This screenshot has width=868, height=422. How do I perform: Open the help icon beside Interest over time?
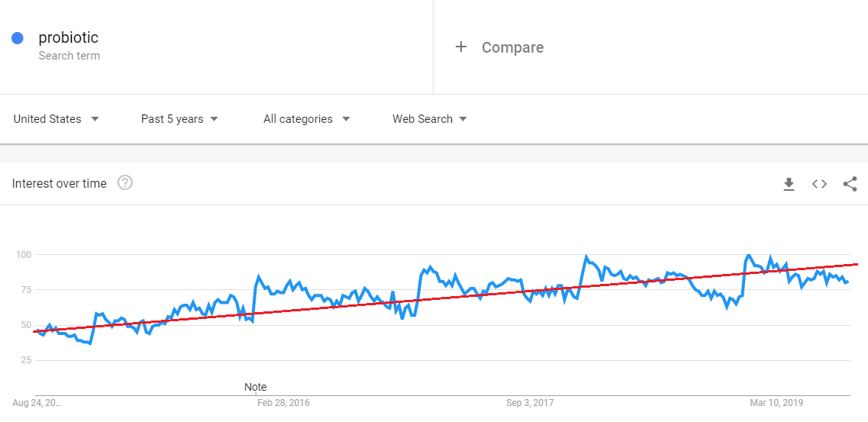tap(125, 183)
